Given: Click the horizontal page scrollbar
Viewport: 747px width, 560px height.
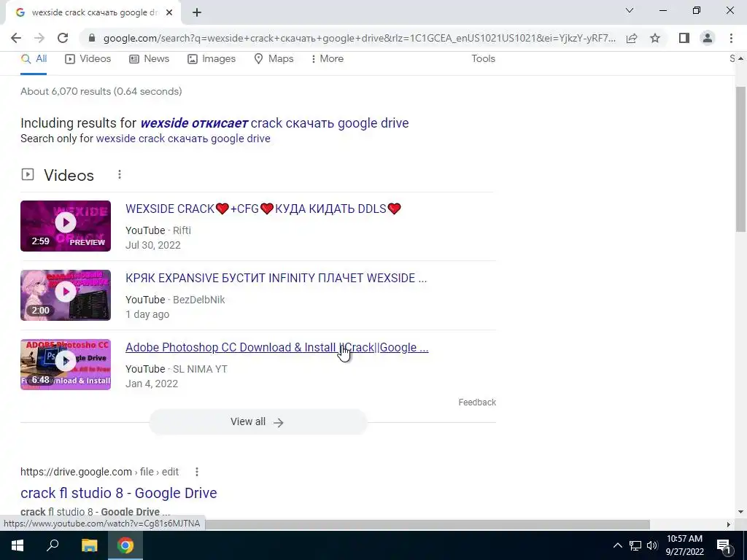Looking at the screenshot, I should click(427, 524).
